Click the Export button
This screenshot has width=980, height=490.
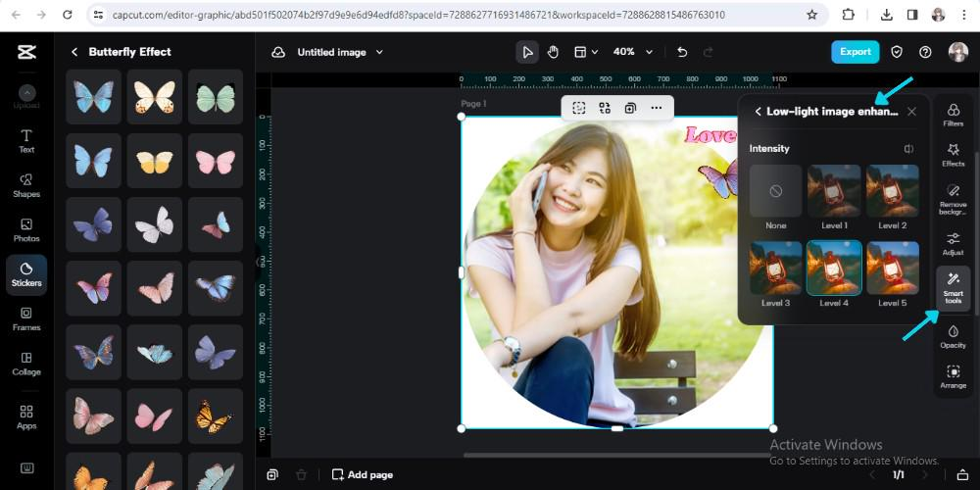(855, 52)
